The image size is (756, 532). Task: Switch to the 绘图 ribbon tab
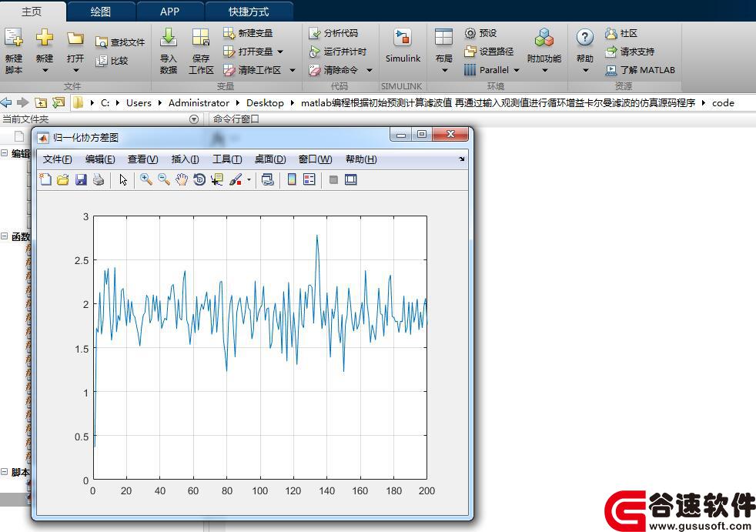tap(101, 12)
